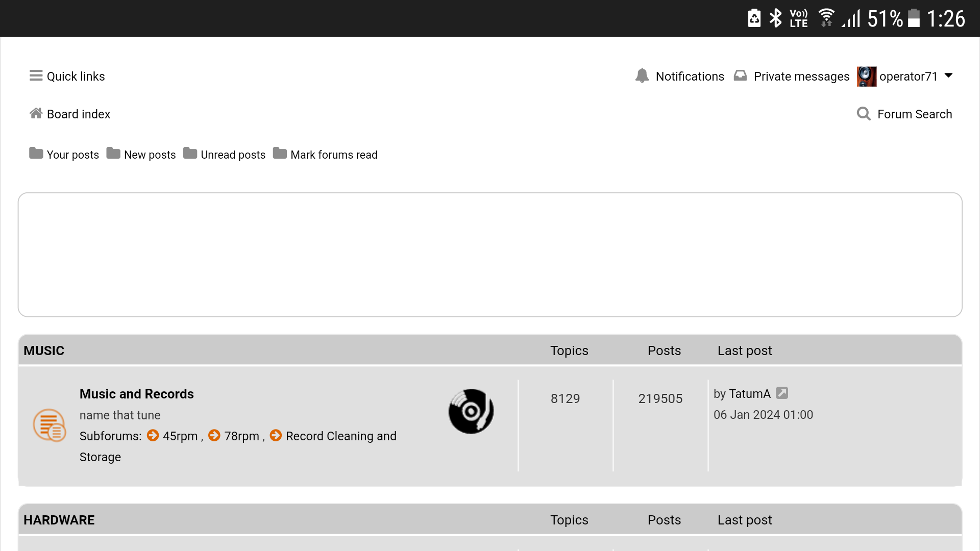The height and width of the screenshot is (551, 980).
Task: Open the Quick links hamburger menu
Action: (x=36, y=76)
